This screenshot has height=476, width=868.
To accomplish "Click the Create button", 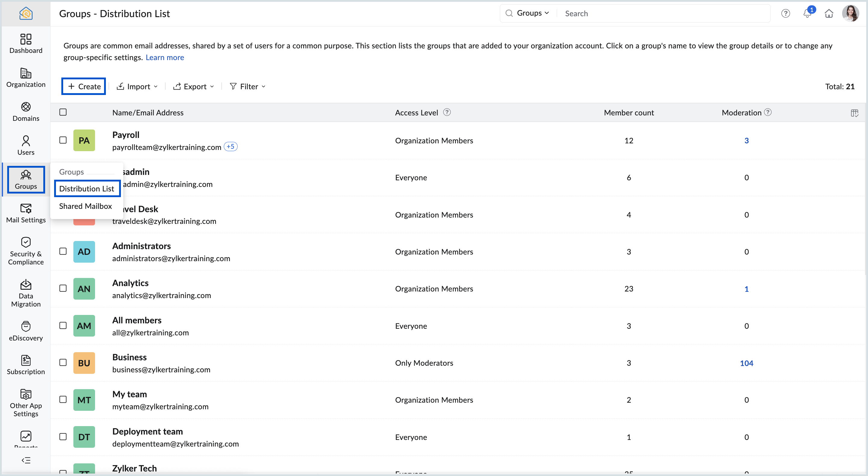I will (84, 87).
